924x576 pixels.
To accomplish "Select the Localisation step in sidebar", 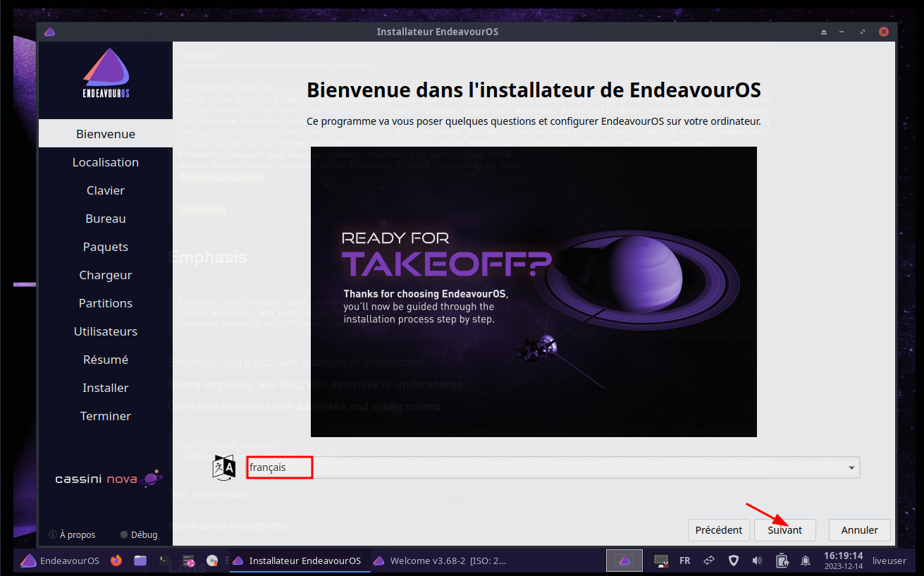I will [x=106, y=162].
